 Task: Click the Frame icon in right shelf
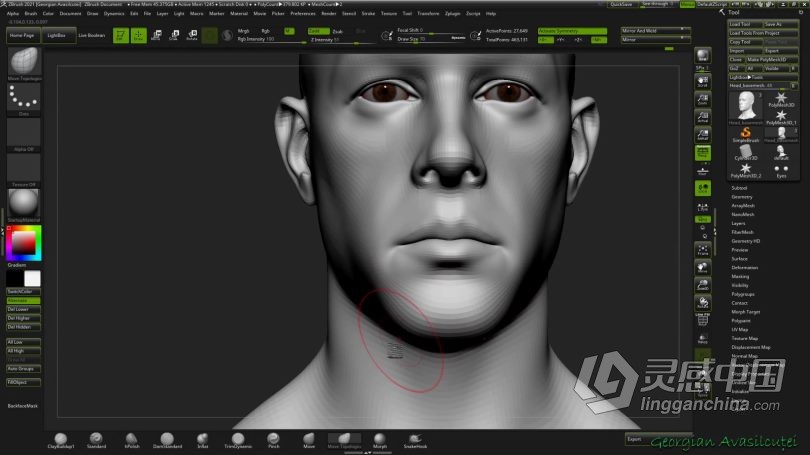(x=703, y=250)
